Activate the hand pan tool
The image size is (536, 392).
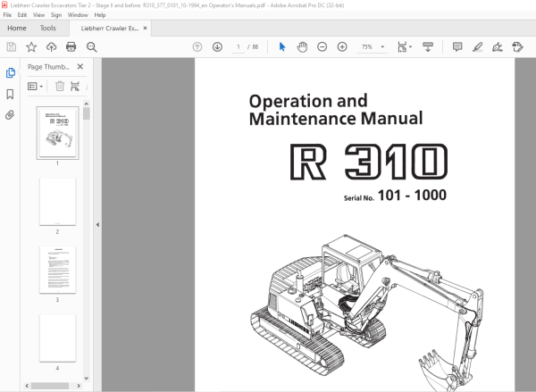302,46
